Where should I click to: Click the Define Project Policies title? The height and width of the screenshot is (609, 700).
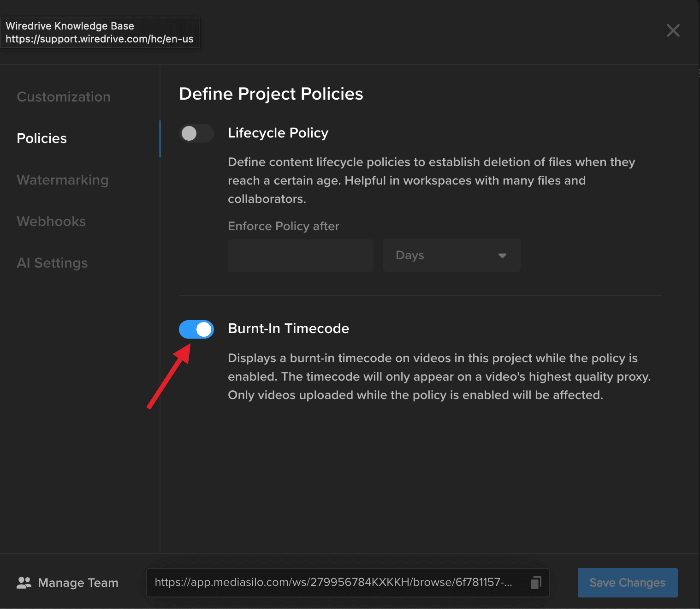(x=271, y=94)
